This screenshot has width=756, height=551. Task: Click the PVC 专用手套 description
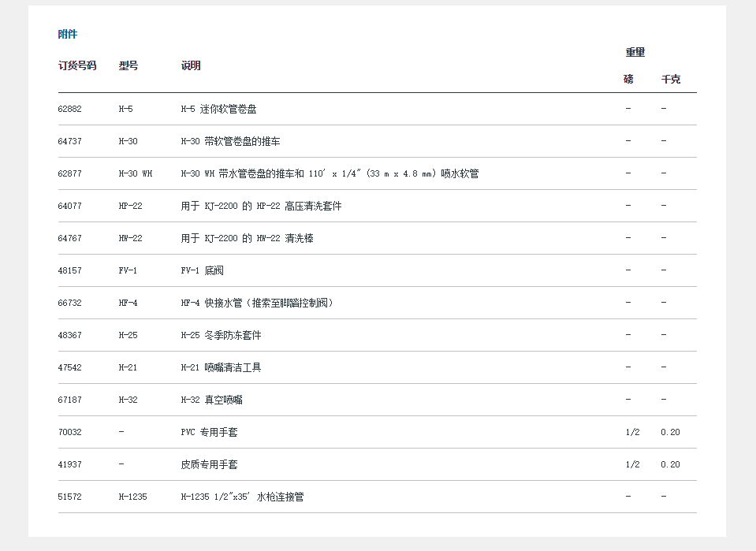[209, 432]
